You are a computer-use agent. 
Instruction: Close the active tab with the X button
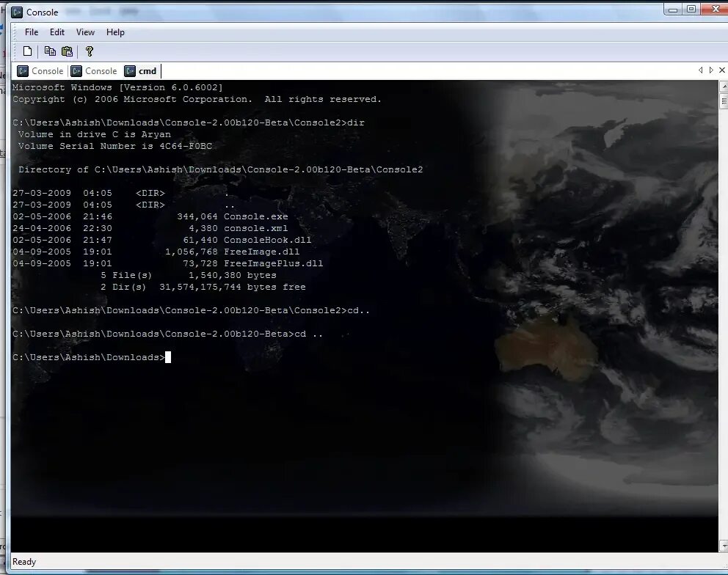click(x=721, y=70)
